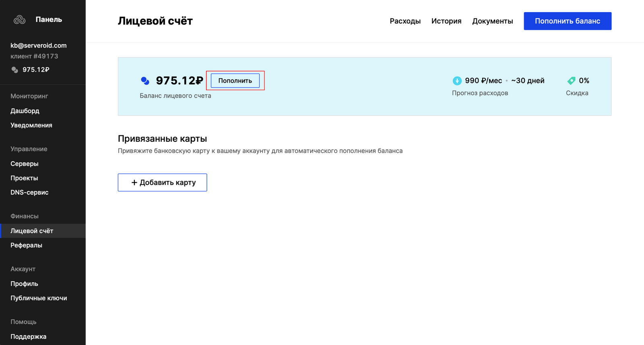
Task: Go to Дашборд in the sidebar
Action: click(25, 111)
